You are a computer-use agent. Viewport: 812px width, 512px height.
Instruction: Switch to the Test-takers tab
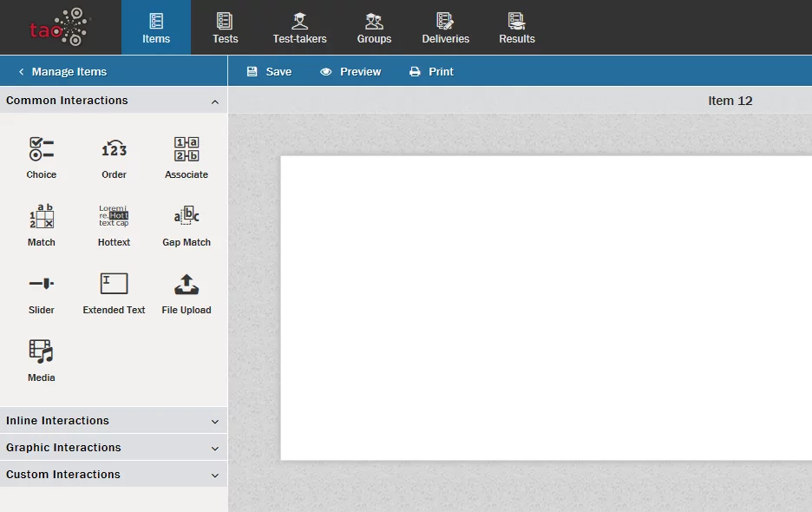point(299,28)
